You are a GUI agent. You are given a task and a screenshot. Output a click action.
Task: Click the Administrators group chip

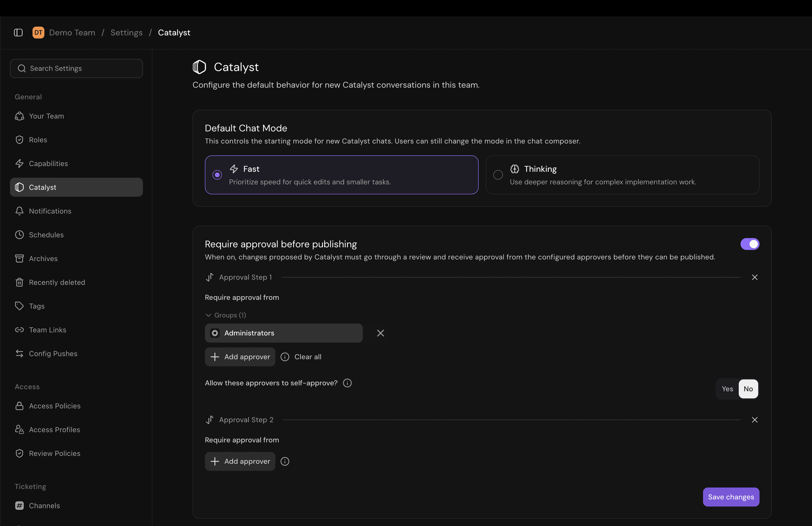pos(283,333)
